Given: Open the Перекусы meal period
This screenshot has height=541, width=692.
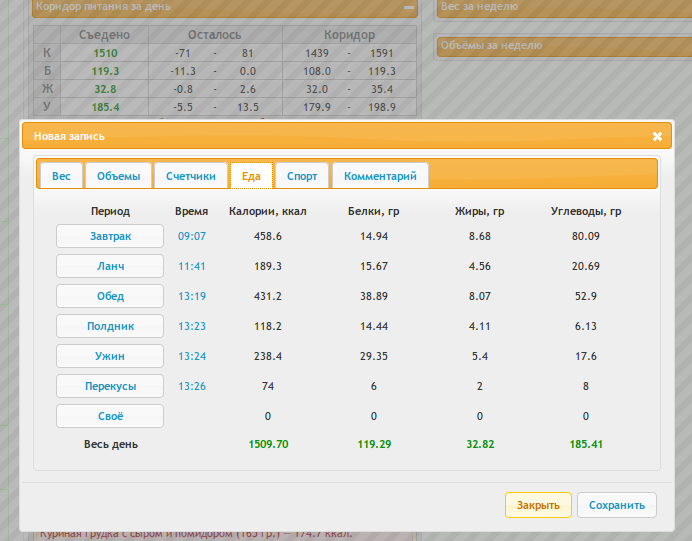Looking at the screenshot, I should pyautogui.click(x=110, y=386).
